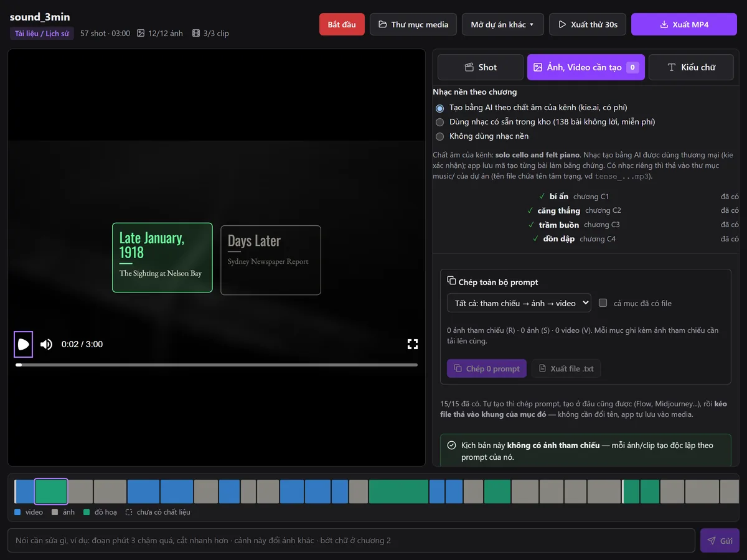
Task: Click the 'Tài liệu / Lịch sử' category tag
Action: tap(42, 34)
